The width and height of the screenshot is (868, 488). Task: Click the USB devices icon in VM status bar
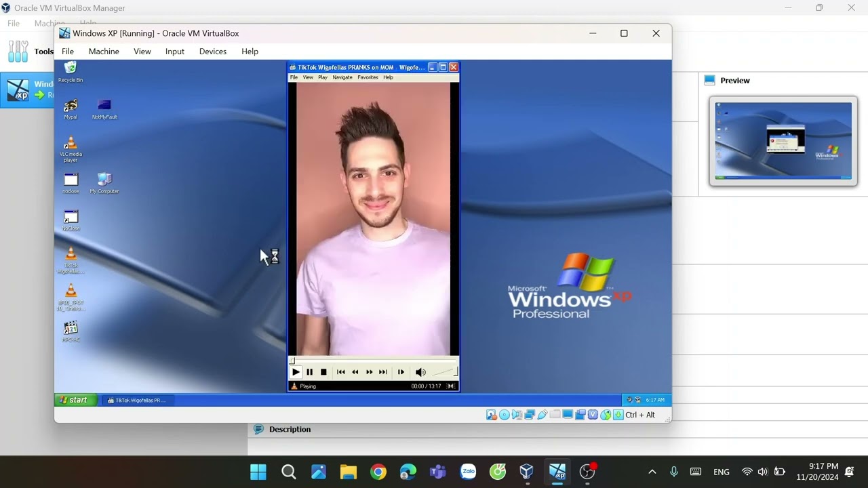pyautogui.click(x=542, y=415)
